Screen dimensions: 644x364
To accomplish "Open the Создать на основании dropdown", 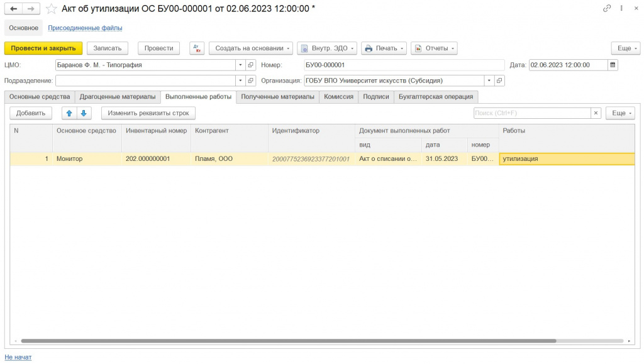I will [251, 48].
